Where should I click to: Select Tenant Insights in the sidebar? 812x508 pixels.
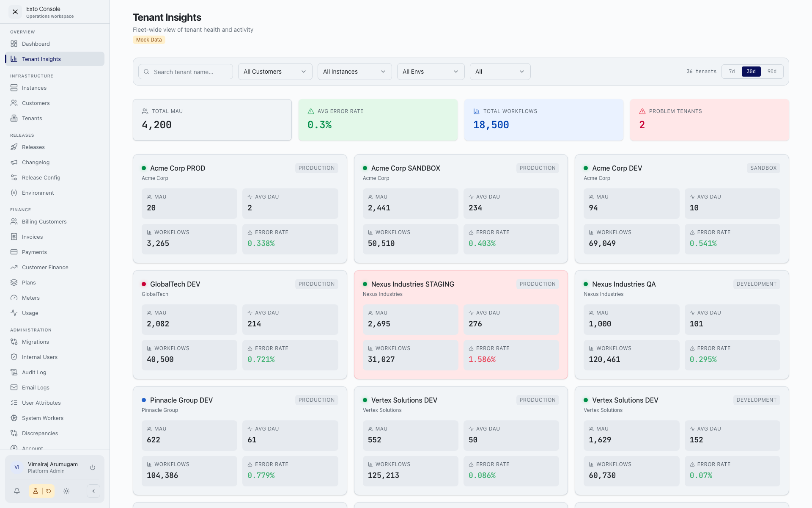click(55, 59)
